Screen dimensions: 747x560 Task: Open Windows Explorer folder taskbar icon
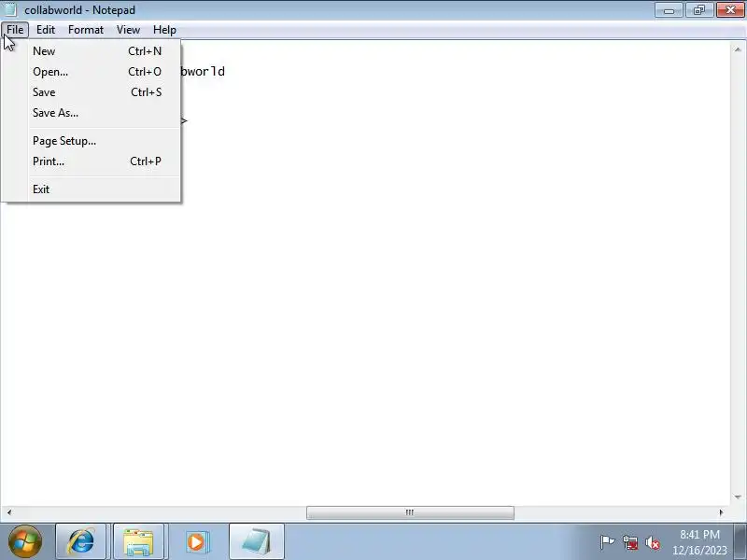point(138,541)
